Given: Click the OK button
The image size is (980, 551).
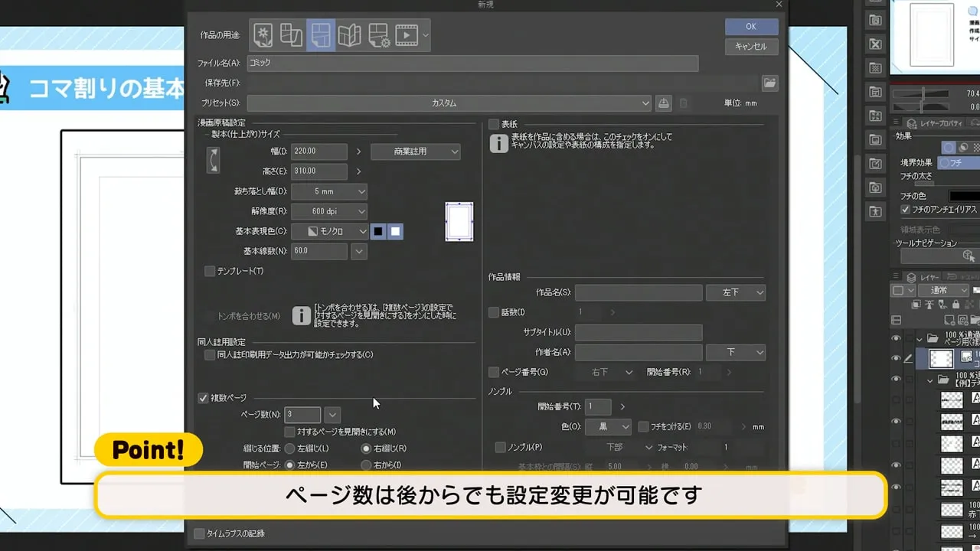Looking at the screenshot, I should pos(750,26).
